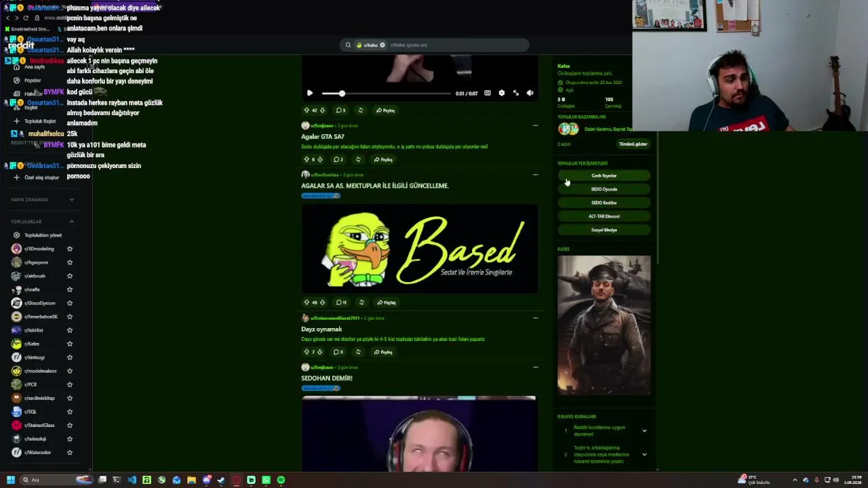Downvote the 'Agalar GTA SA?' post
868x488 pixels.
click(320, 159)
